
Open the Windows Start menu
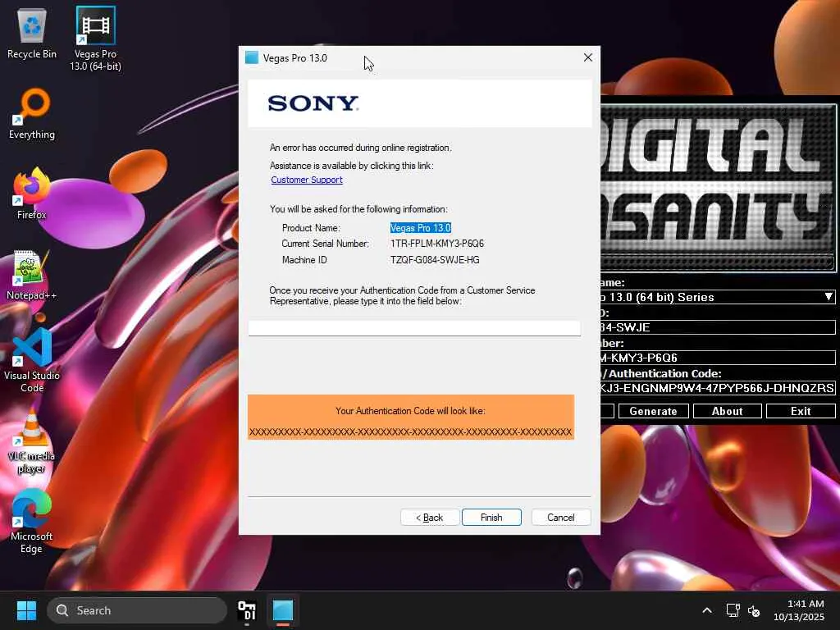26,610
